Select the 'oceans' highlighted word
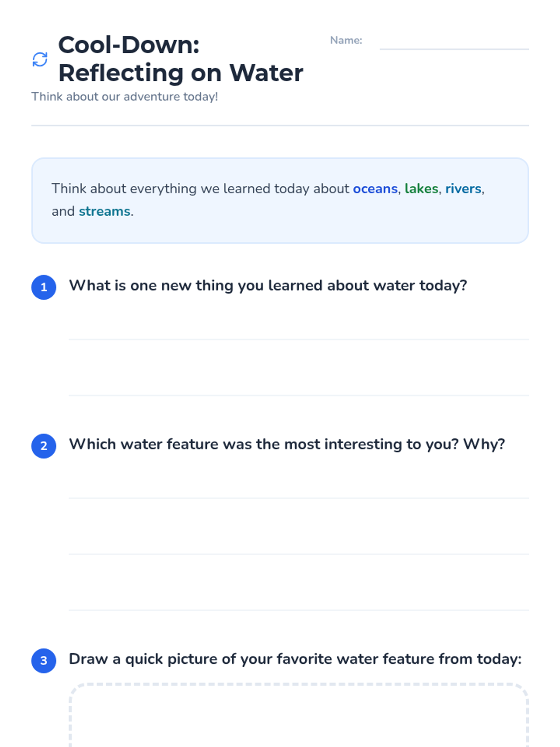Screen dimensions: 560x747 click(375, 189)
